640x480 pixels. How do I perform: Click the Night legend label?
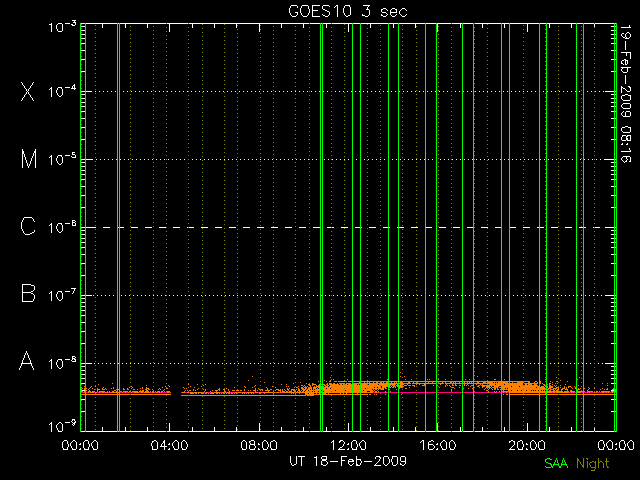click(x=592, y=464)
